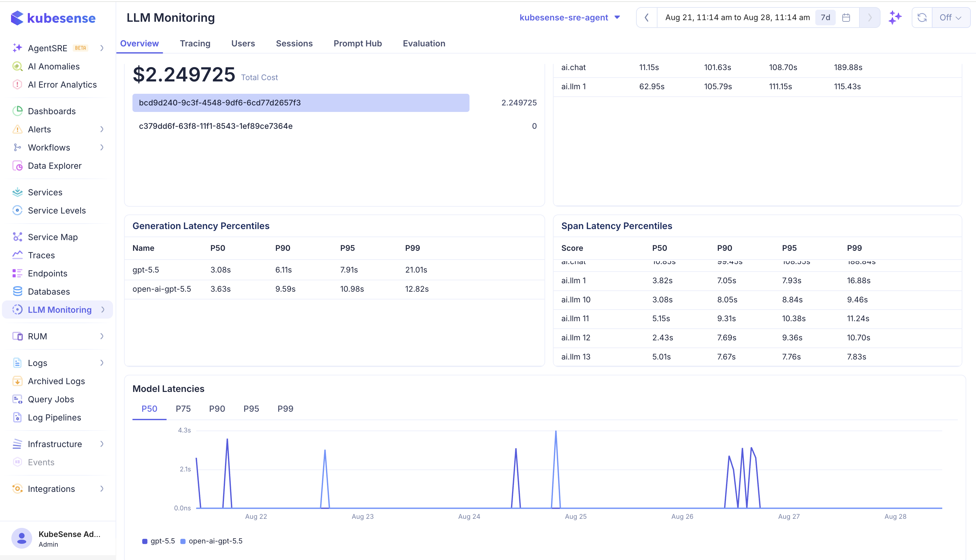
Task: Select the P95 model latency tab
Action: (251, 408)
